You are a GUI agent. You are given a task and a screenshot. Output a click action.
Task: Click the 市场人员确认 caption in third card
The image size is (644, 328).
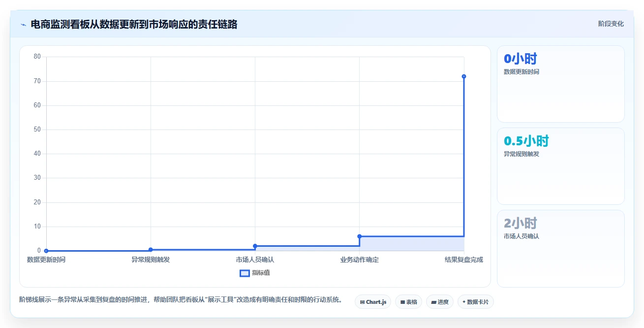click(x=521, y=236)
